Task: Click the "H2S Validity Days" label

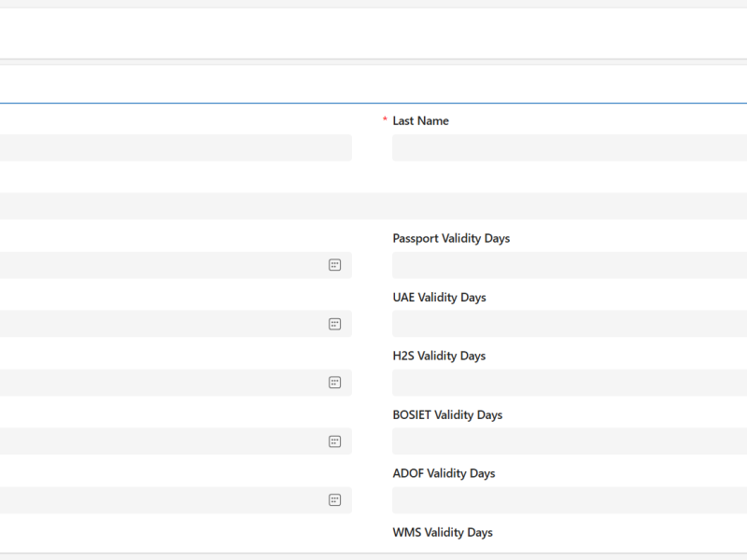Action: point(439,357)
